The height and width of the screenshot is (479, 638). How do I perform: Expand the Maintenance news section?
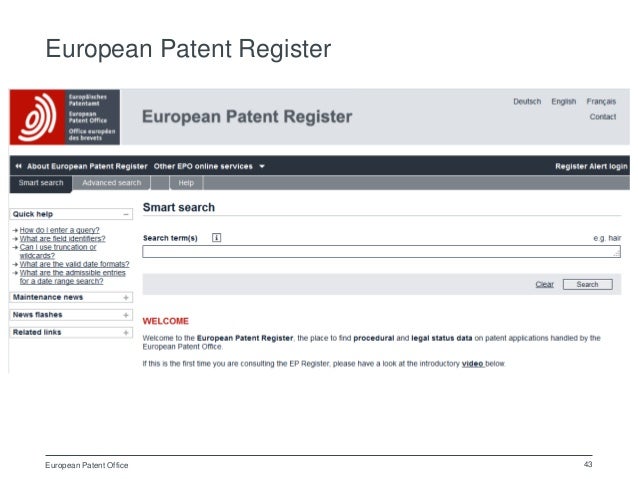tap(126, 297)
